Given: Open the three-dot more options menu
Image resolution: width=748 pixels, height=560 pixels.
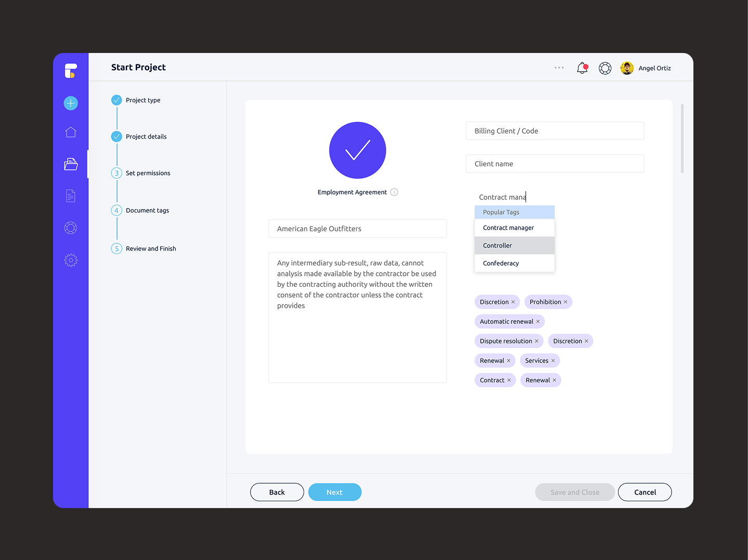Looking at the screenshot, I should pyautogui.click(x=559, y=68).
